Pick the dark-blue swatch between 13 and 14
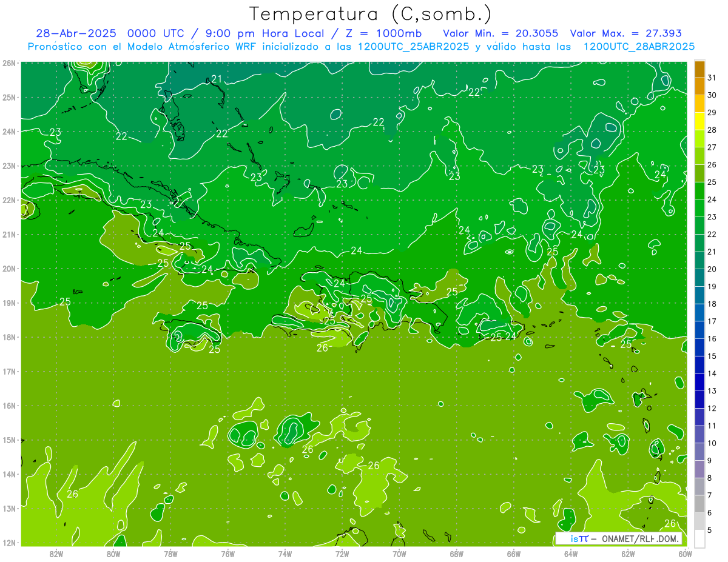The width and height of the screenshot is (728, 562). pos(699,382)
